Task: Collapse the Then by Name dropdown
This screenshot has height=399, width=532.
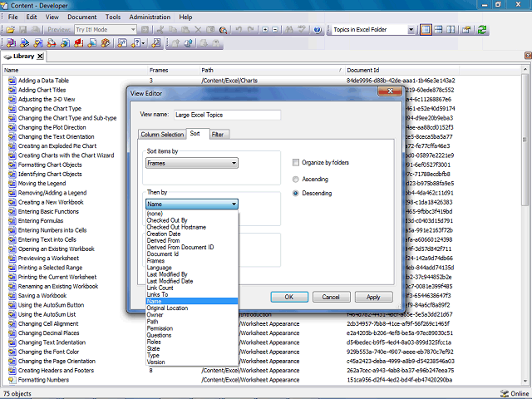Action: point(192,204)
